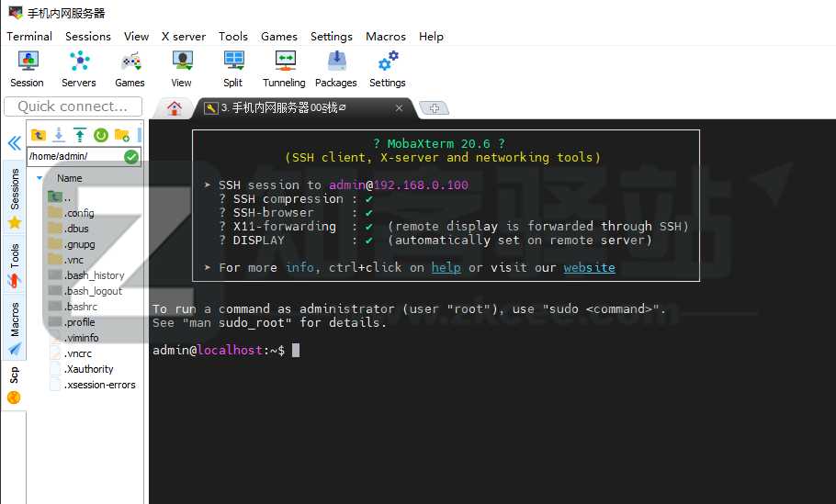This screenshot has width=836, height=504.
Task: Open the X server menu
Action: click(184, 36)
